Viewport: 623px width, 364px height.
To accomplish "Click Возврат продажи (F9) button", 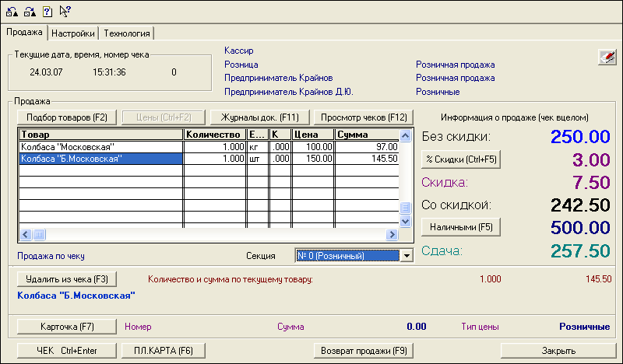I will click(x=364, y=351).
